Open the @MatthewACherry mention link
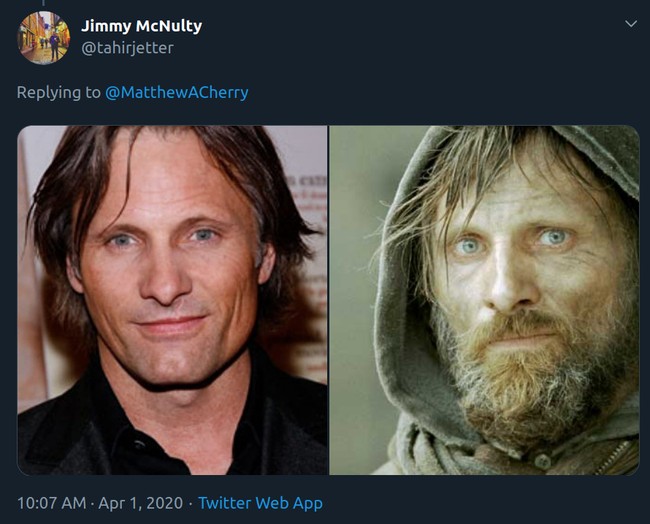The image size is (650, 524). tap(177, 92)
